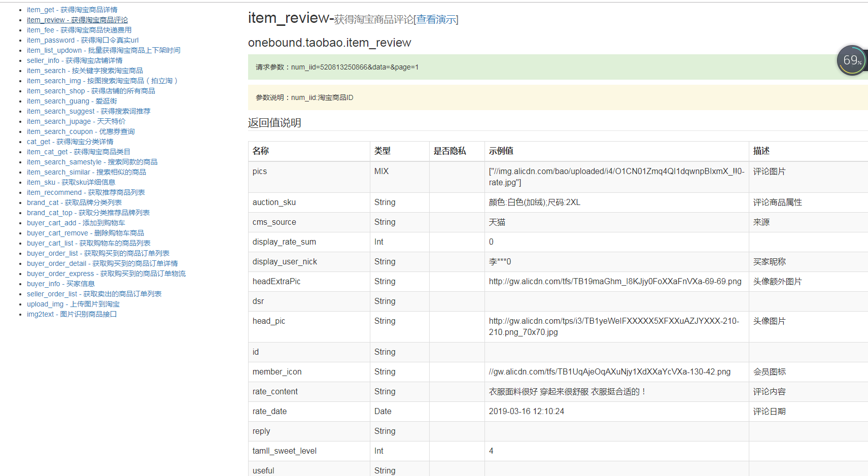
Task: Click the 颜色:白色(加绒);尺码:2XL example value
Action: (x=535, y=202)
